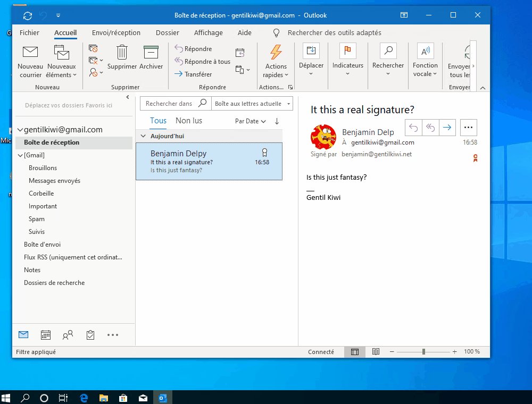Open the Fichier menu
This screenshot has width=532, height=404.
click(x=29, y=32)
